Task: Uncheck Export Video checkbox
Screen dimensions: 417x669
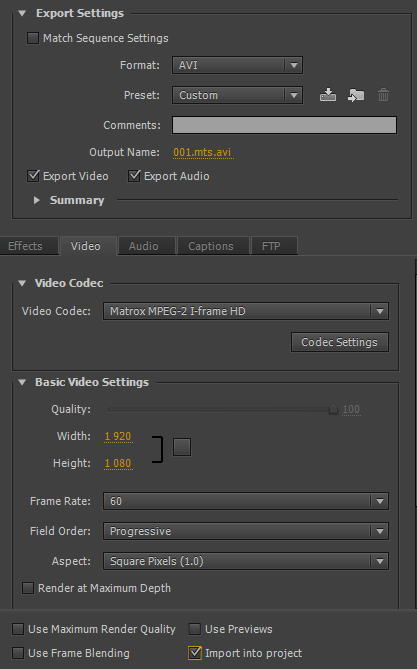Action: (33, 176)
